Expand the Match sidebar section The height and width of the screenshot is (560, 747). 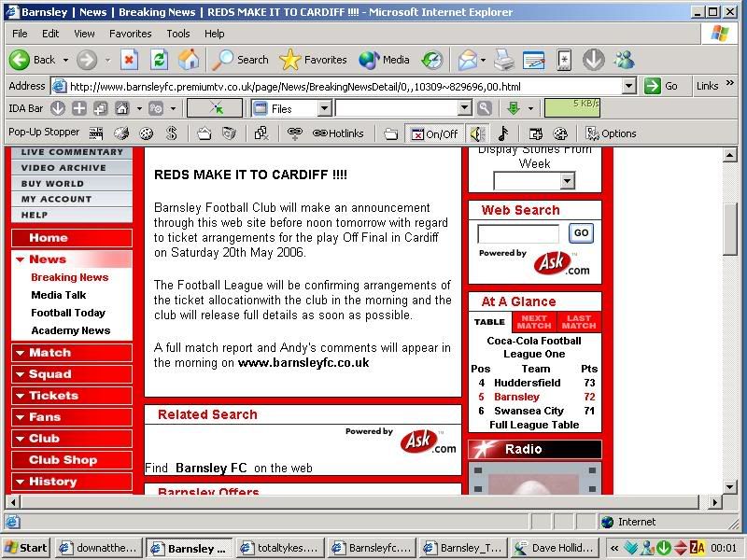tap(72, 353)
